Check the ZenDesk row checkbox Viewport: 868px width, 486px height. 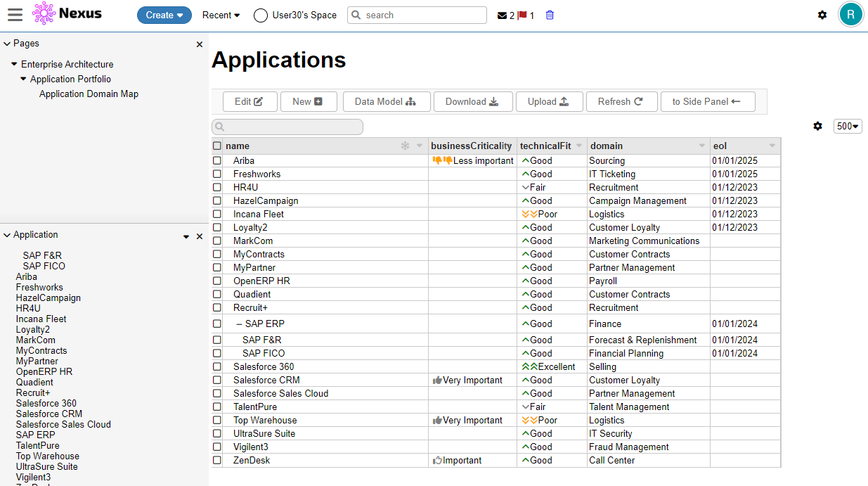217,461
